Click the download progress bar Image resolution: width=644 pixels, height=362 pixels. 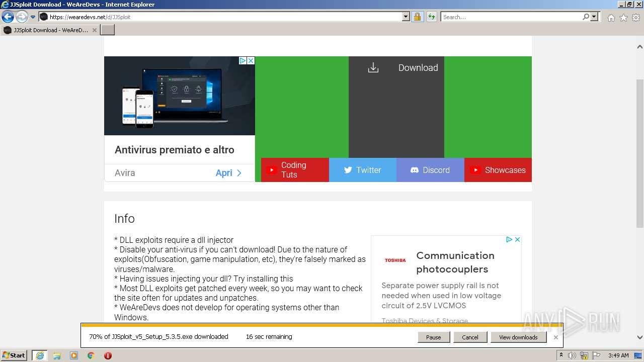(x=321, y=325)
